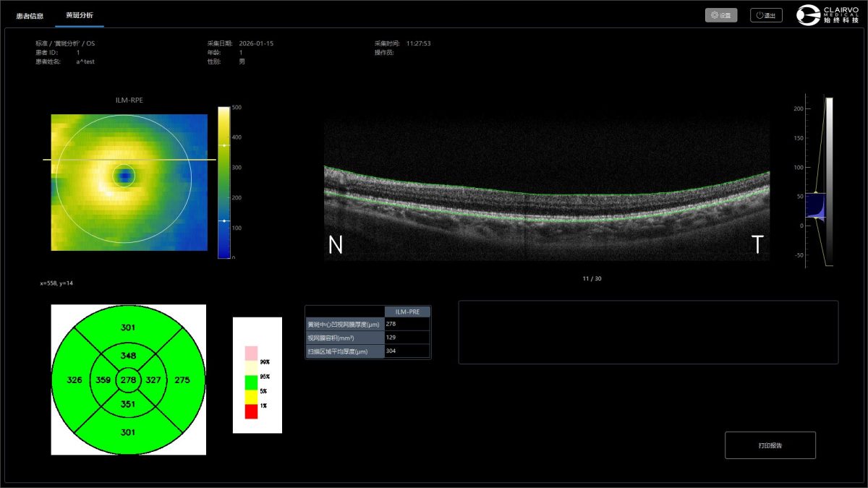Image resolution: width=868 pixels, height=488 pixels.
Task: Click the T temporal marker on the OCT scan
Action: click(757, 245)
